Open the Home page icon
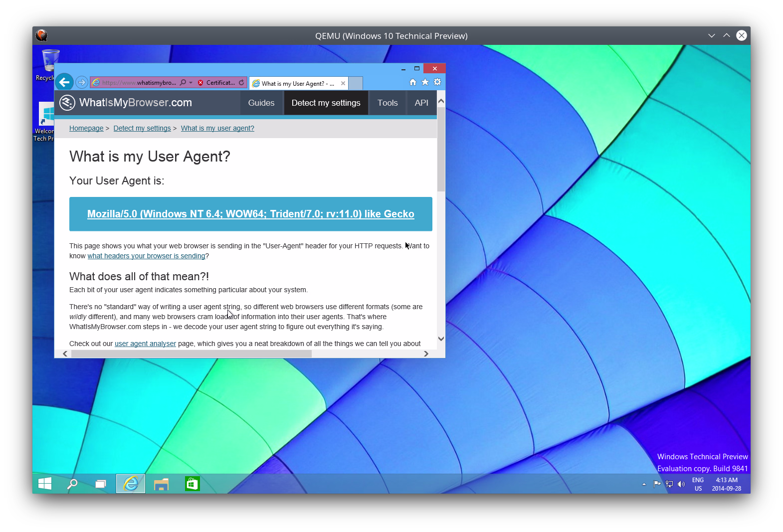Viewport: 783px width, 532px height. [413, 82]
